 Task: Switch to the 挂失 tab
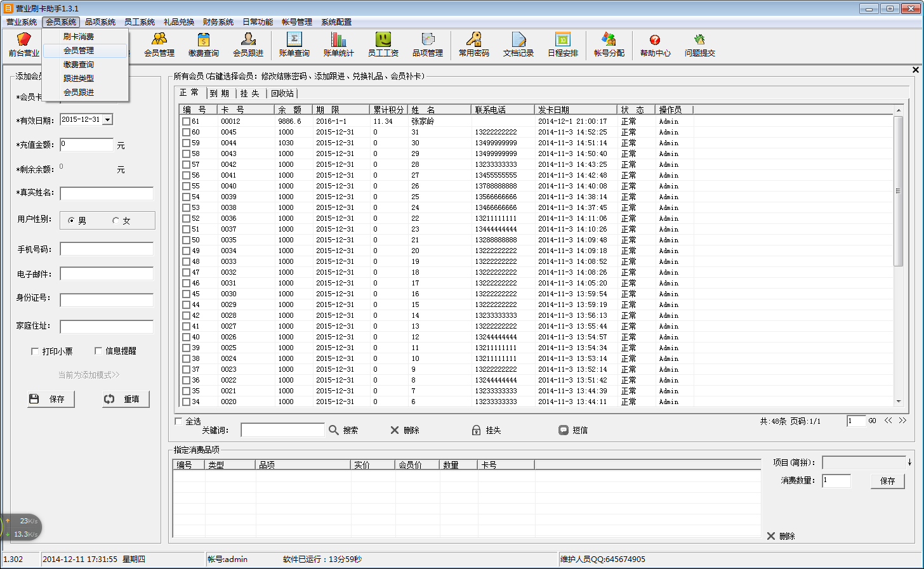click(250, 93)
